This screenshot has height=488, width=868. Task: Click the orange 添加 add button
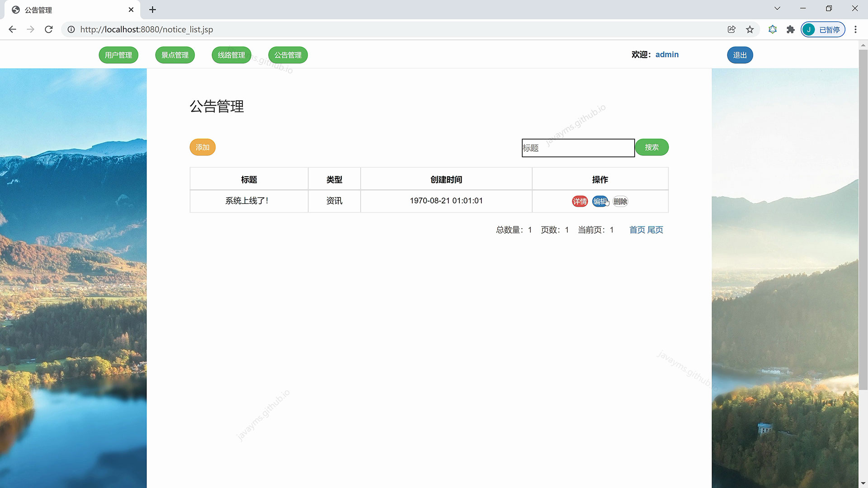(x=202, y=147)
